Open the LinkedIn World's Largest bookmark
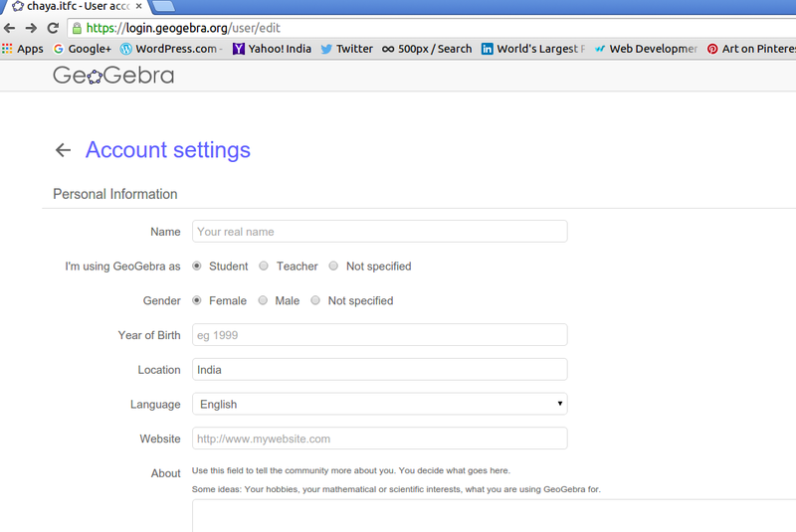This screenshot has width=796, height=532. click(x=533, y=49)
